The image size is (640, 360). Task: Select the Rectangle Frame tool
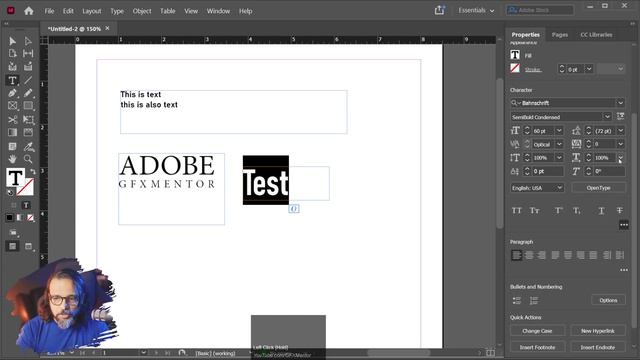[x=12, y=106]
